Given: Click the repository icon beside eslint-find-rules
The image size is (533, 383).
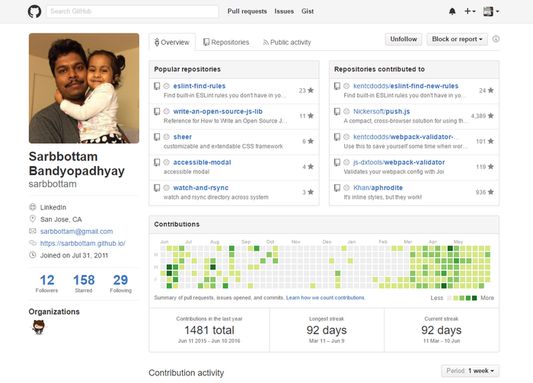Looking at the screenshot, I should click(x=157, y=86).
